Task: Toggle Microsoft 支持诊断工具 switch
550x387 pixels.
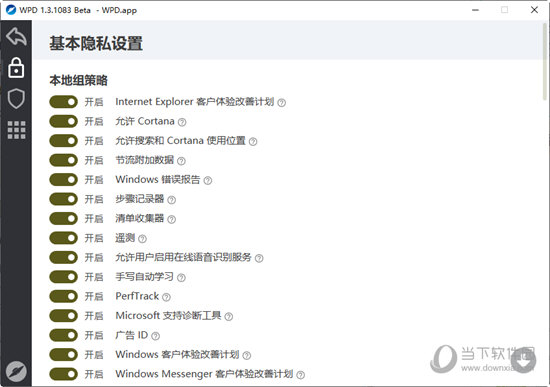Action: [x=63, y=316]
